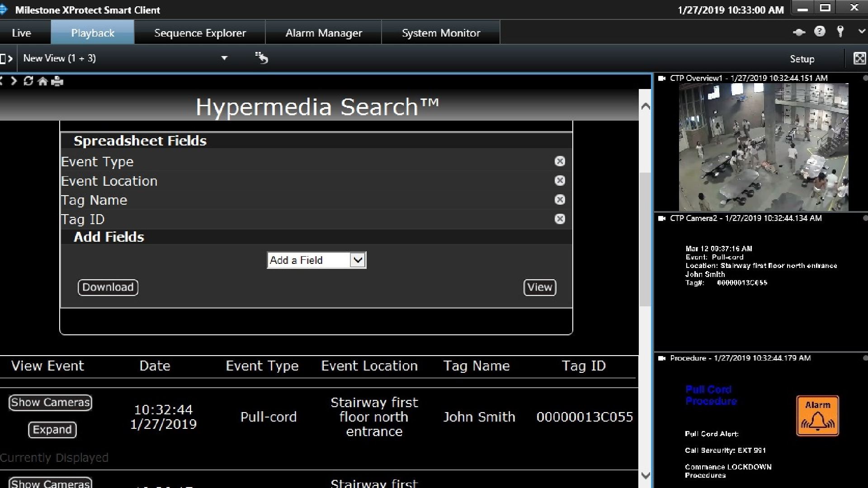Image resolution: width=868 pixels, height=488 pixels.
Task: Remove the Tag Name spreadsheet field
Action: click(560, 200)
